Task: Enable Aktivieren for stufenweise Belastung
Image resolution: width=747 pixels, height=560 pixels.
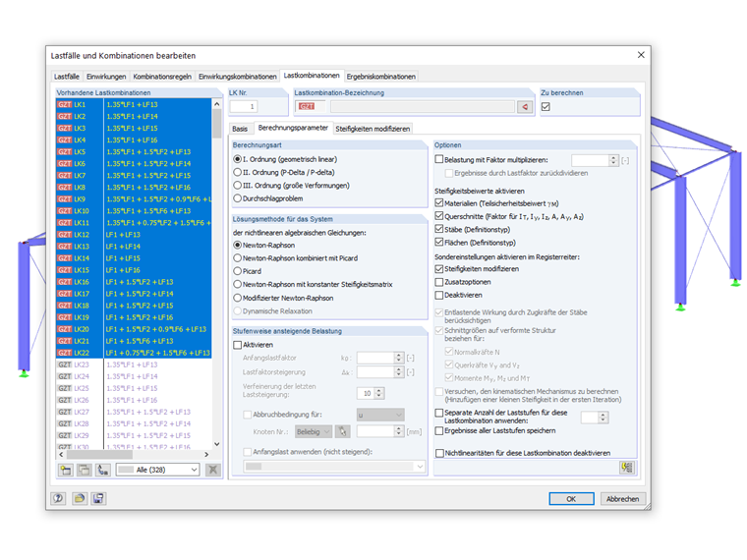Action: click(x=237, y=344)
